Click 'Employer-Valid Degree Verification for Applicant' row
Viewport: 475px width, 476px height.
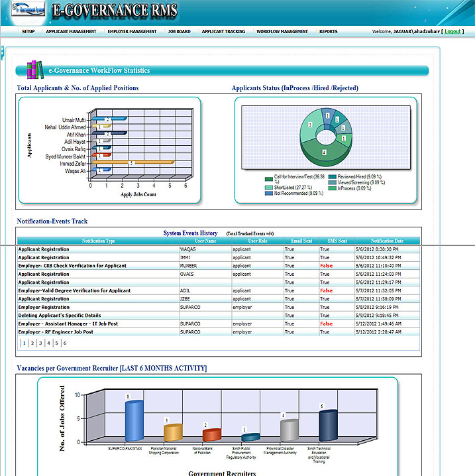click(74, 290)
